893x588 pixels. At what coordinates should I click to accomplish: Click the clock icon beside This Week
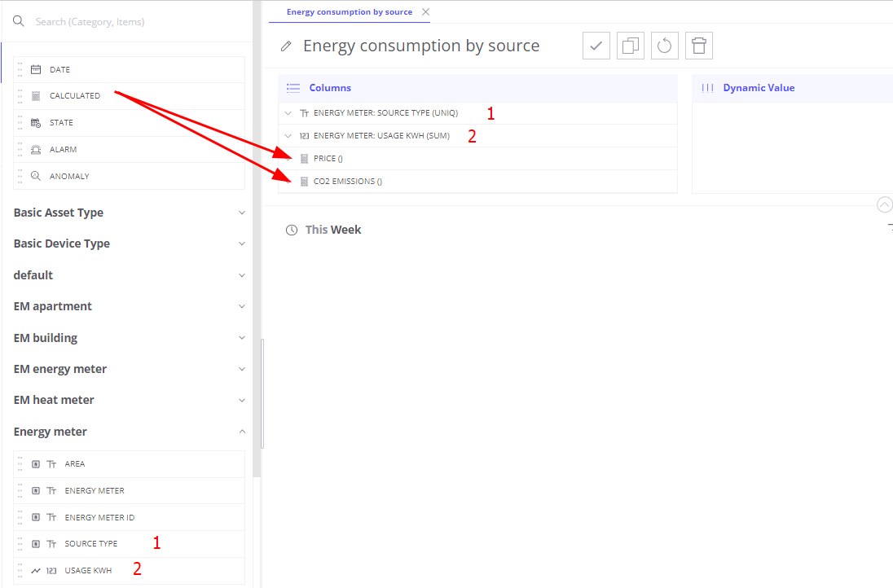[292, 230]
